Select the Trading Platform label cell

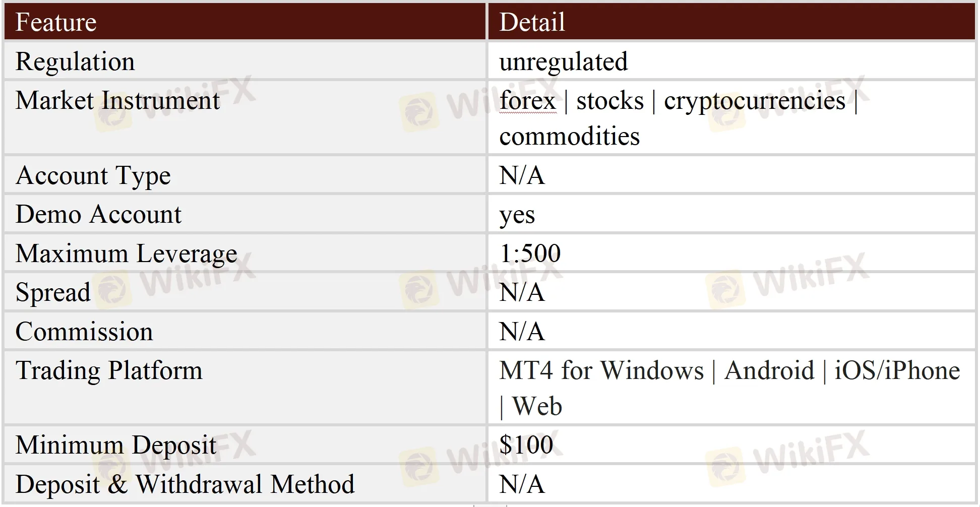tap(109, 370)
